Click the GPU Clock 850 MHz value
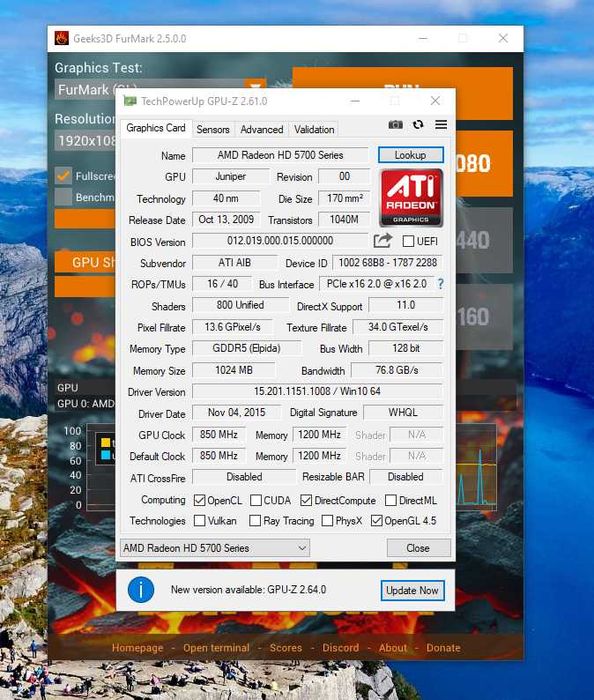Screen dimensions: 594x700 219,434
